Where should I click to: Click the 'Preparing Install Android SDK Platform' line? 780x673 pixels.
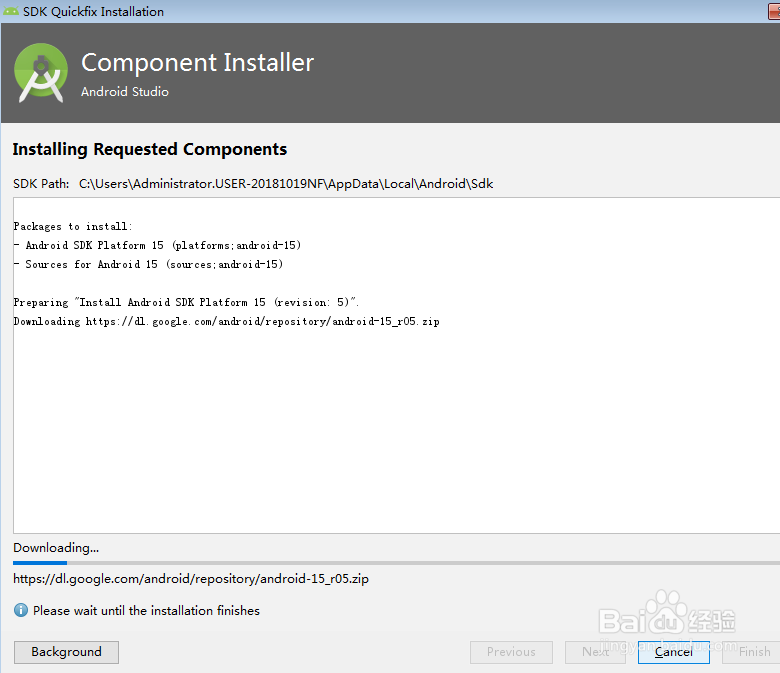pos(186,302)
